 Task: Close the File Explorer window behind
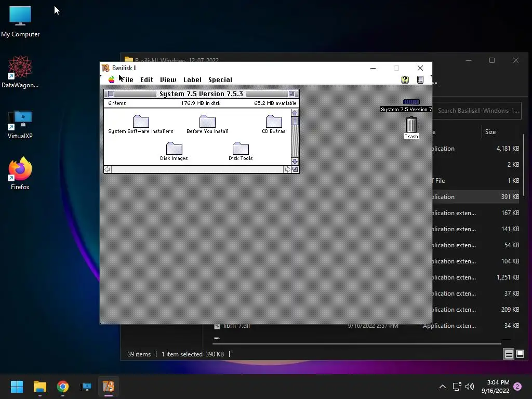coord(516,60)
